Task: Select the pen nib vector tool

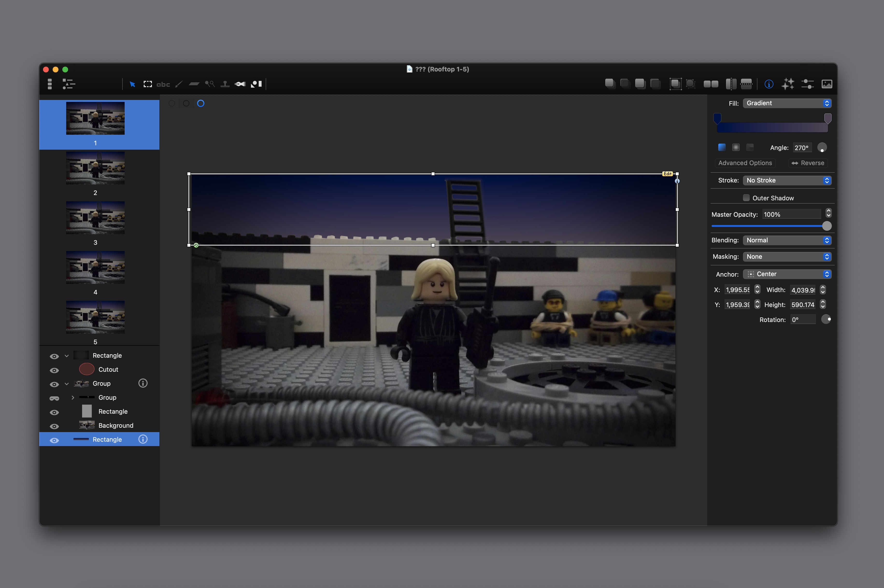Action: pos(240,84)
